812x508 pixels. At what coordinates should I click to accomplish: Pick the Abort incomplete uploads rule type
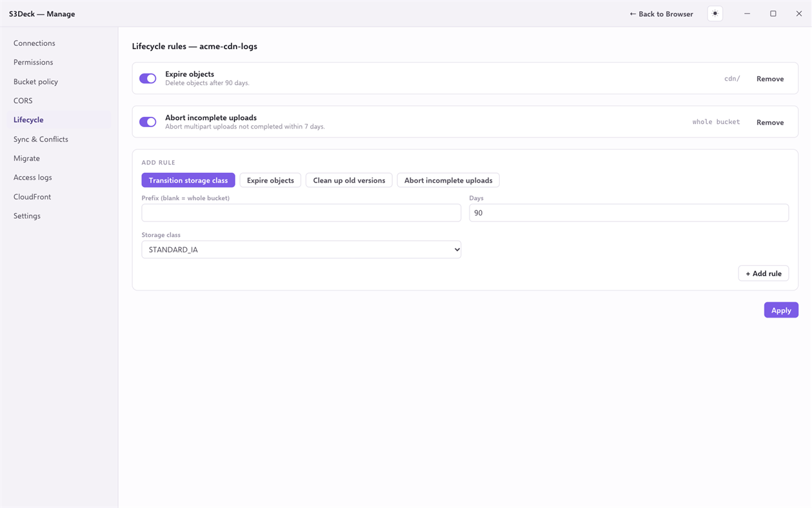[448, 180]
